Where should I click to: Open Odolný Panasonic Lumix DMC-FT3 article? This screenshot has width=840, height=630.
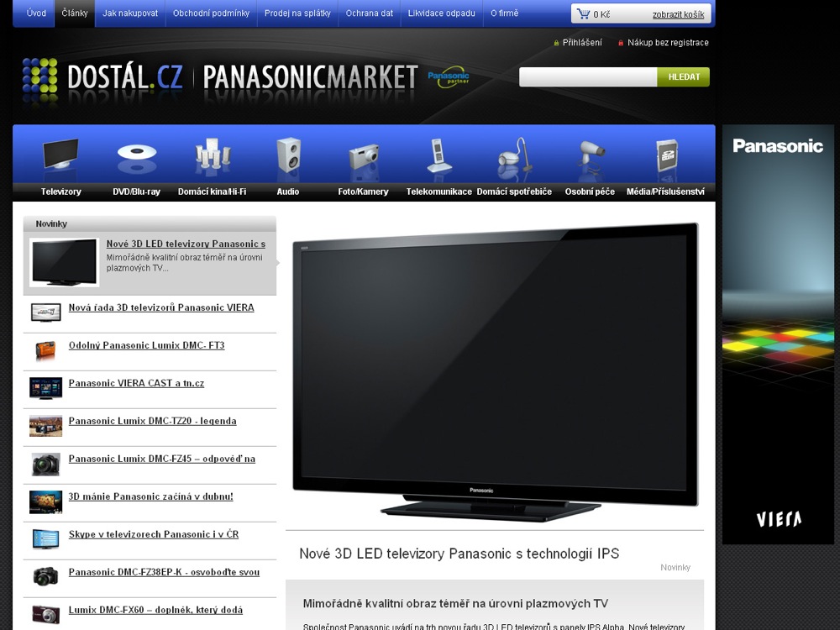click(x=146, y=345)
